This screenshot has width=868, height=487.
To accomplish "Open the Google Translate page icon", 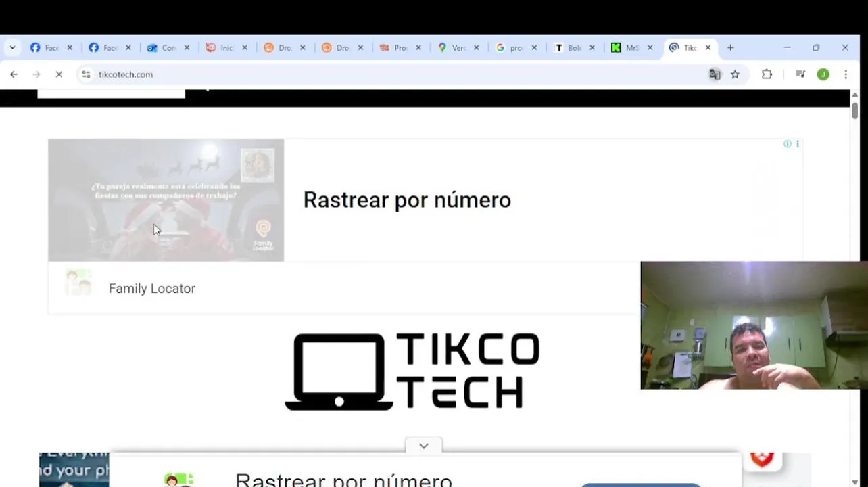I will (715, 74).
